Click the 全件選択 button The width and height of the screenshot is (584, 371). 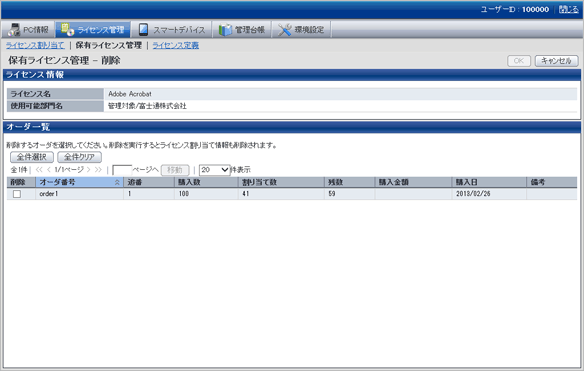[x=32, y=157]
